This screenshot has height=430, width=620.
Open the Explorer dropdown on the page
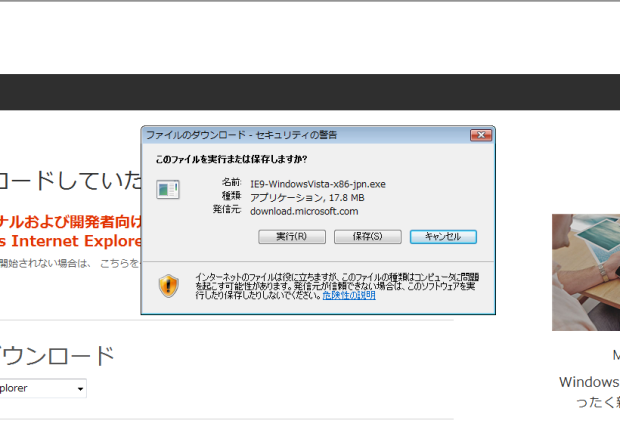pos(43,388)
